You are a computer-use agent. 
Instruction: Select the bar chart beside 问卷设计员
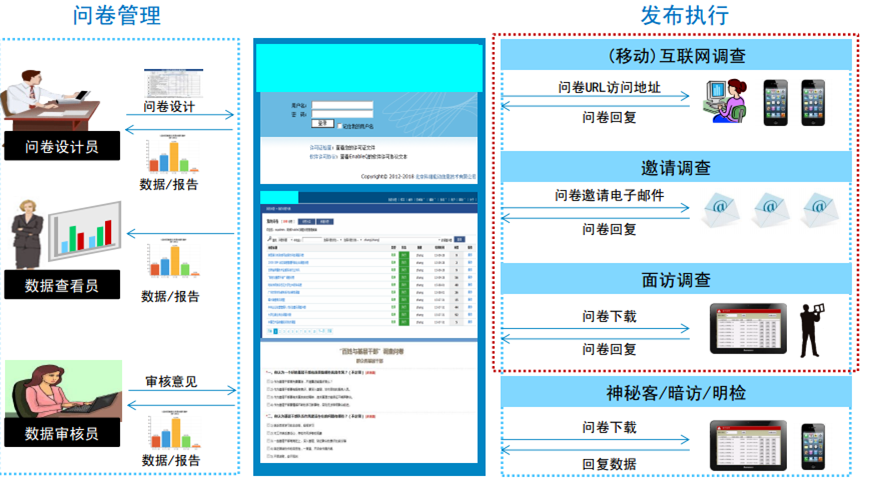coord(174,153)
